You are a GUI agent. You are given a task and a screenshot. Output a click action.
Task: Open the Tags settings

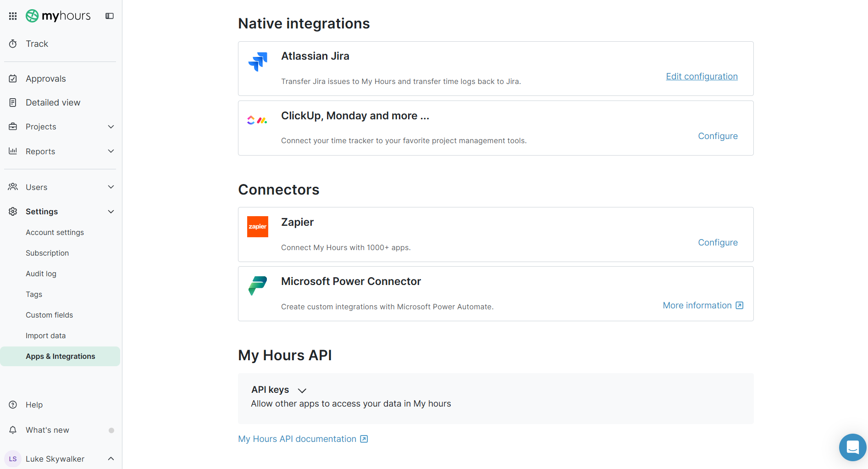coord(34,294)
